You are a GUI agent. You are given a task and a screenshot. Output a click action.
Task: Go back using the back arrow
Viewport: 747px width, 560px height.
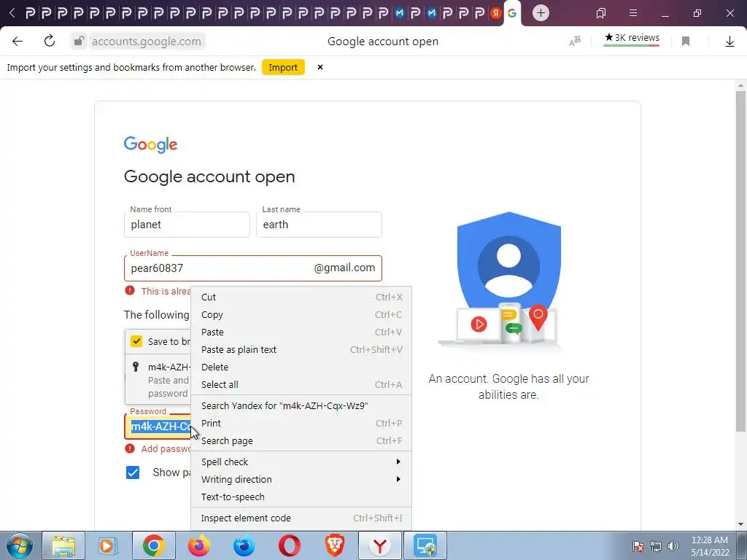[18, 42]
